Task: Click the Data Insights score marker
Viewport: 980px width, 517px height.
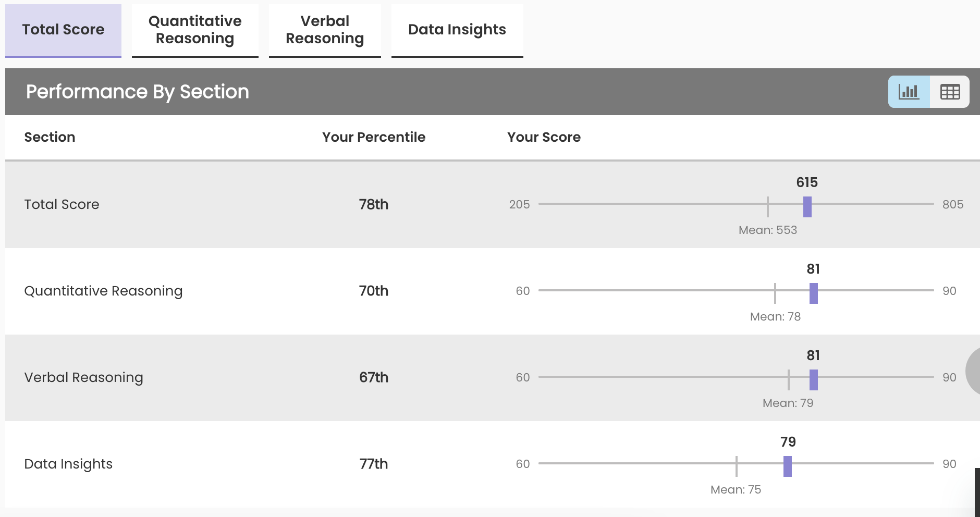Action: coord(787,466)
